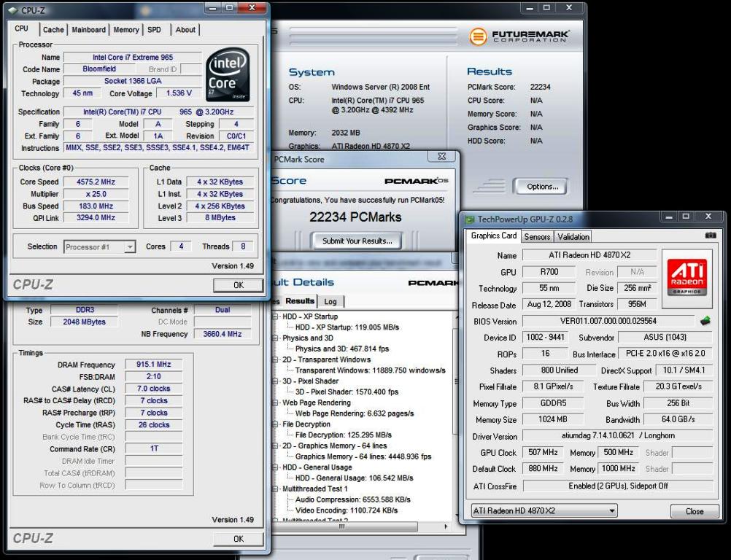Collapse the 2D - Transparent Windows node

point(276,359)
